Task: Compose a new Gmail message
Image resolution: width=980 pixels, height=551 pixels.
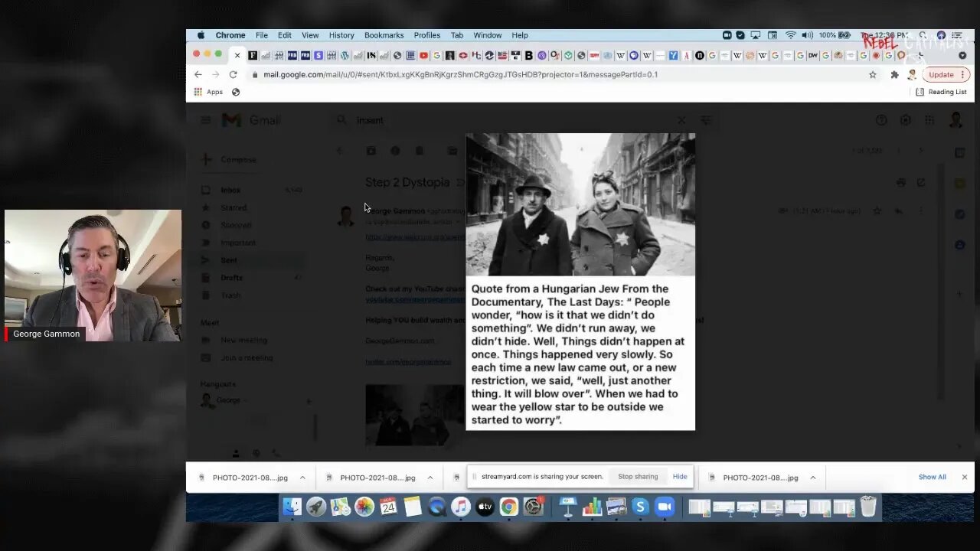Action: pos(230,159)
